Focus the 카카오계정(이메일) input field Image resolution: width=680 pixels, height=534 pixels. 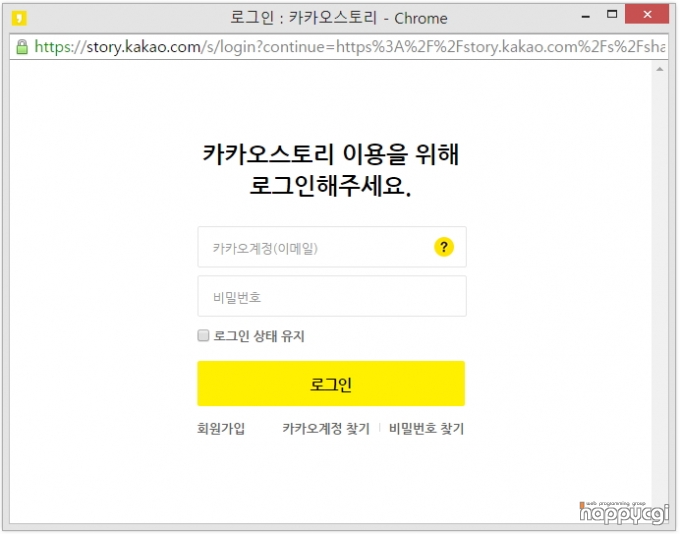pos(332,247)
